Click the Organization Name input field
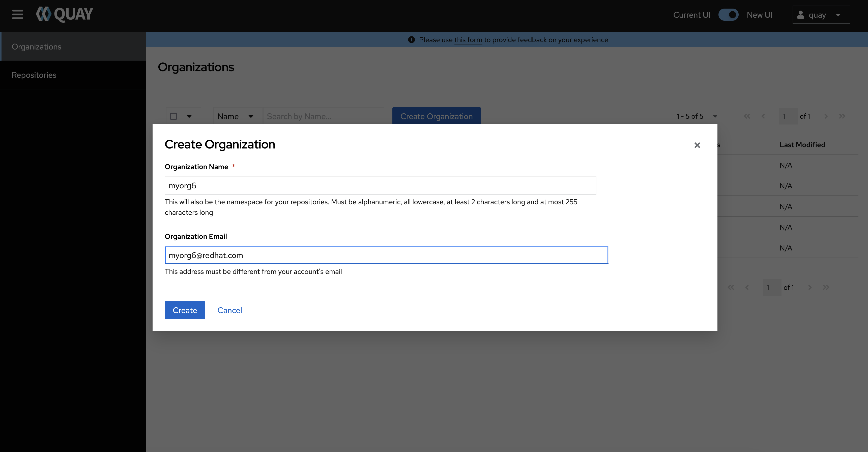The height and width of the screenshot is (452, 868). tap(380, 186)
